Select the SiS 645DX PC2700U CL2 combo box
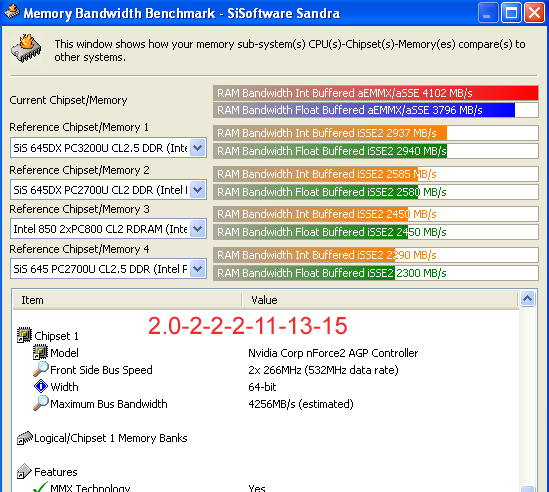Image resolution: width=549 pixels, height=492 pixels. click(108, 190)
